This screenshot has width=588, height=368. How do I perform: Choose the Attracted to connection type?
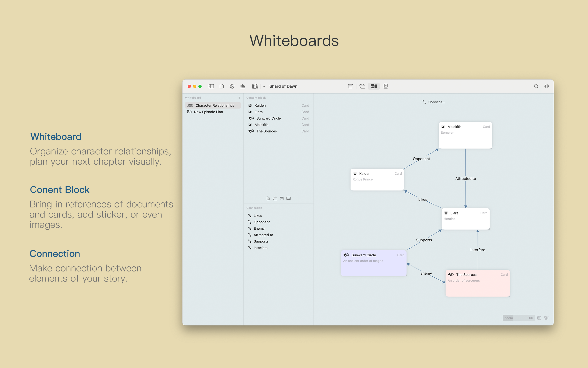(278, 235)
